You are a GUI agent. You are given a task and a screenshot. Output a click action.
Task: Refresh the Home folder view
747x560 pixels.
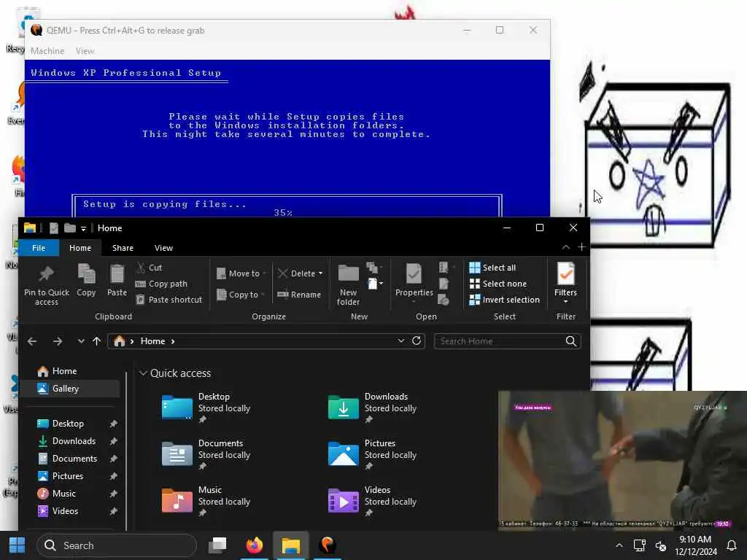pyautogui.click(x=417, y=341)
